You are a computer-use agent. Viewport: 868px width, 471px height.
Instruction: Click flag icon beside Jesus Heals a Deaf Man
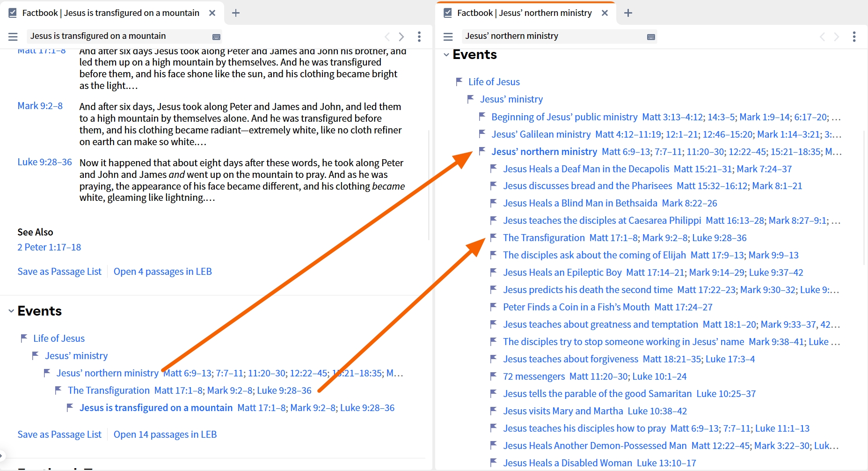pos(494,169)
